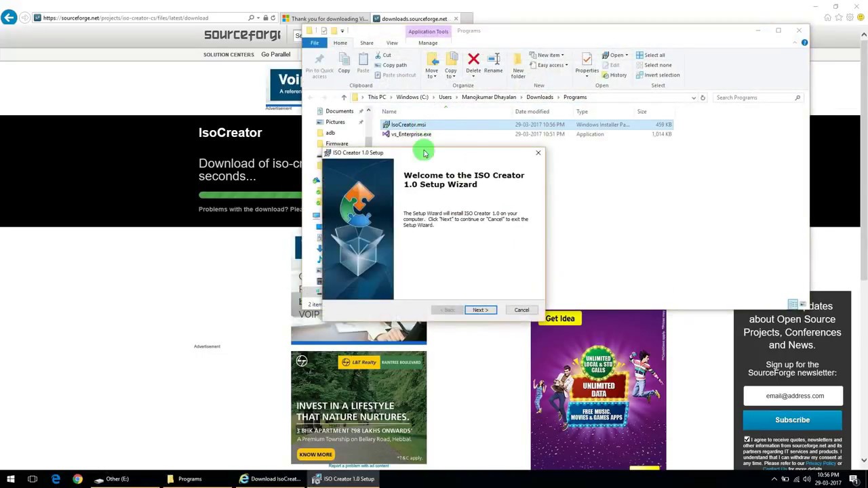Click the SourceForge logo
This screenshot has height=488, width=868.
point(242,35)
